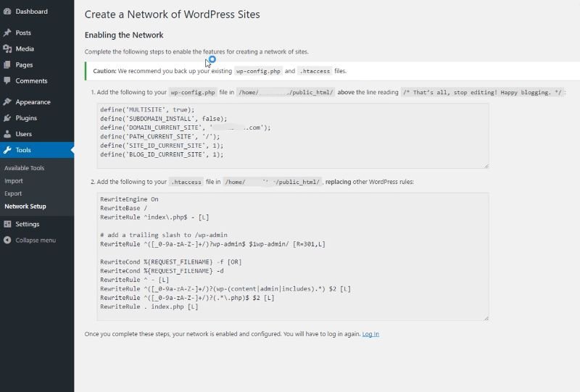Click the .htaccess textarea resize handle
Image resolution: width=580 pixels, height=392 pixels.
tap(486, 317)
